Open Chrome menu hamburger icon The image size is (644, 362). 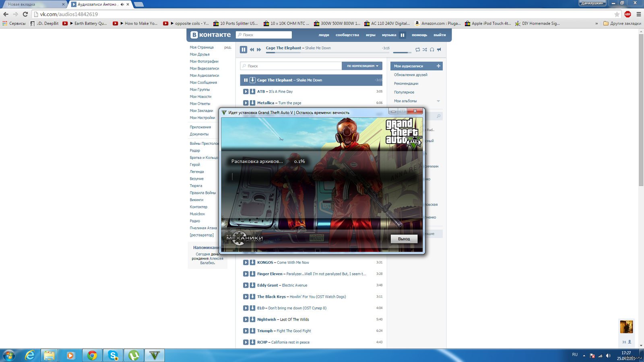click(x=638, y=14)
